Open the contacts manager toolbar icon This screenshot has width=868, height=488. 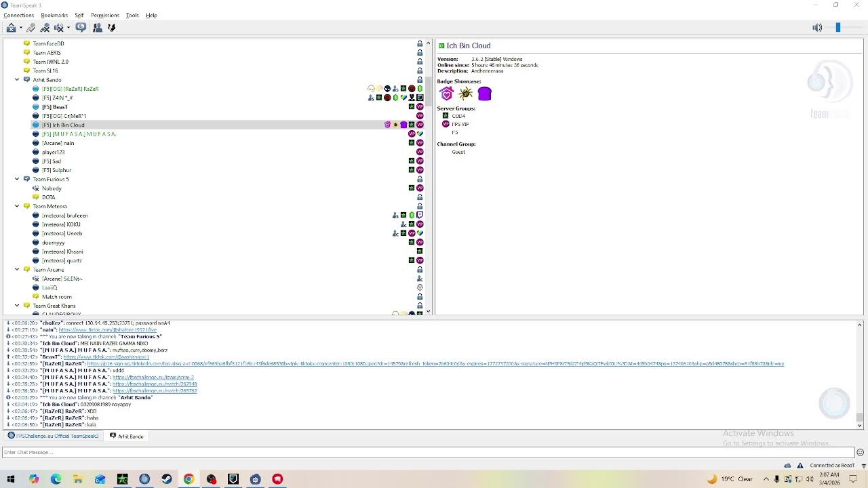(97, 28)
